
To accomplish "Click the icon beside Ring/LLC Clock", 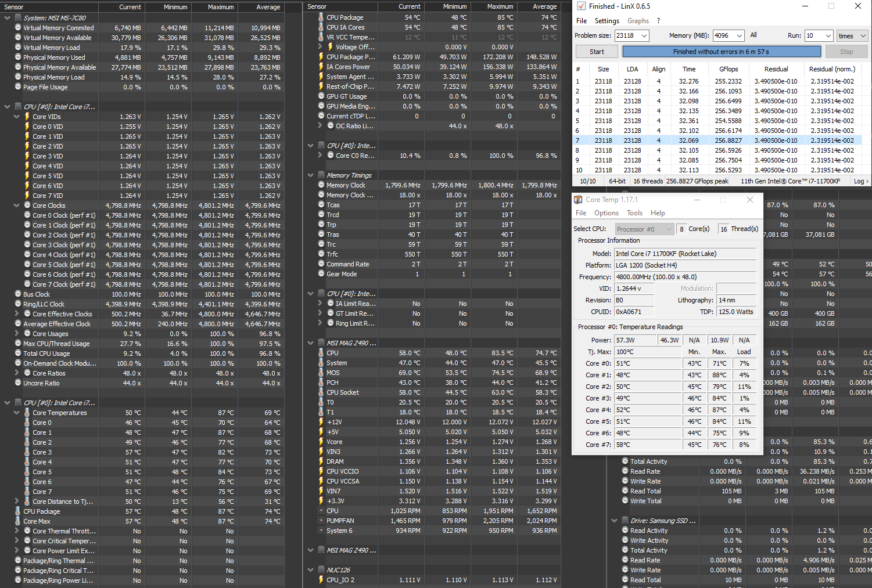I will click(18, 304).
